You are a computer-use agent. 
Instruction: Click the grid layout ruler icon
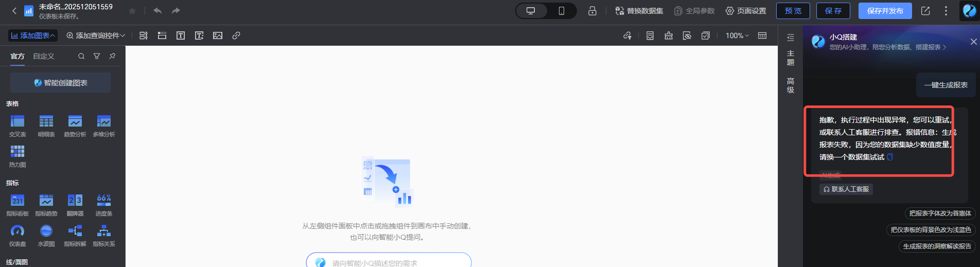762,35
